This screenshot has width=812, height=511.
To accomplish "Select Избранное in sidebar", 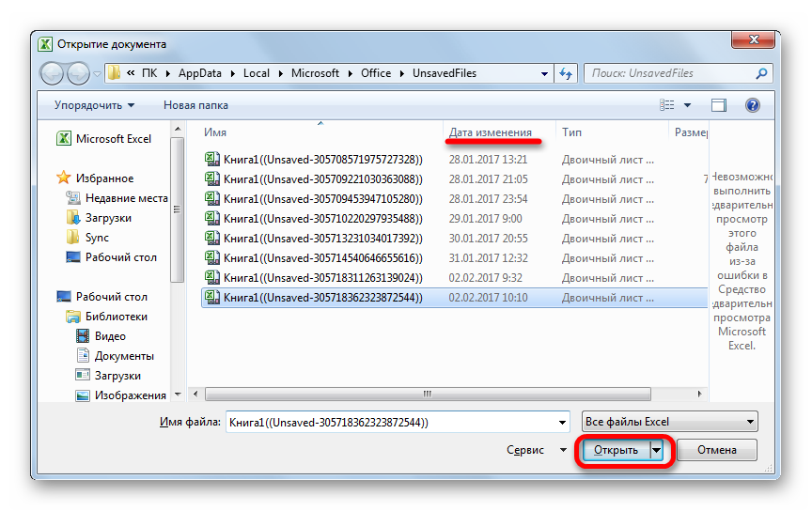I will [x=95, y=178].
